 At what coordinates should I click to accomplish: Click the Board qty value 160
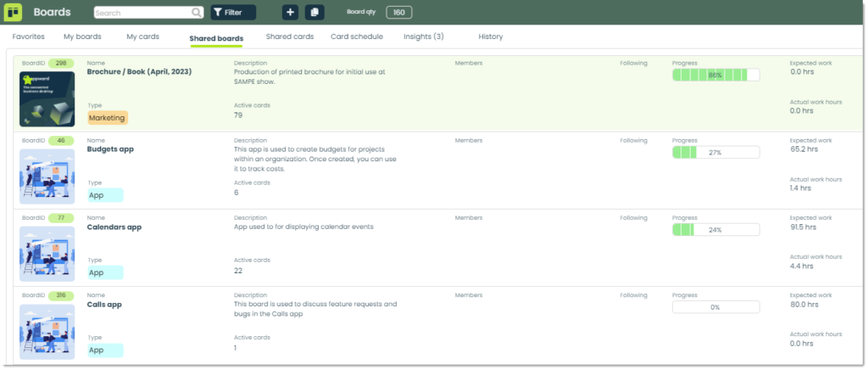398,12
